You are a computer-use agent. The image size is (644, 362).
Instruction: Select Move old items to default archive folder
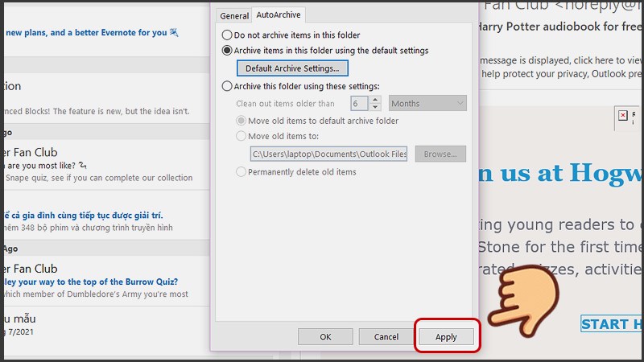tap(317, 121)
